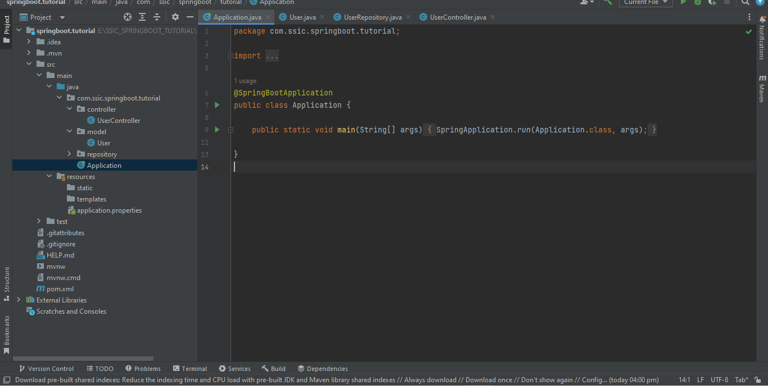Expand the test folder
The height and width of the screenshot is (386, 768).
point(39,221)
